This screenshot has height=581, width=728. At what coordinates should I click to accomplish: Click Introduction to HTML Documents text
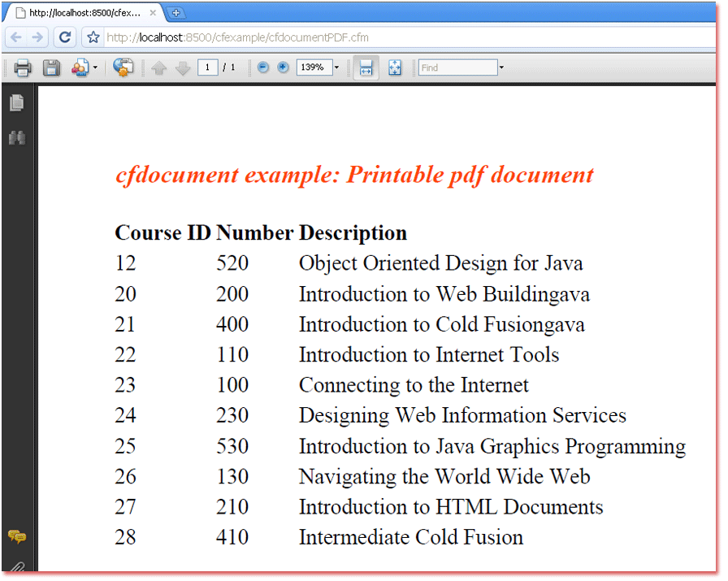(451, 507)
